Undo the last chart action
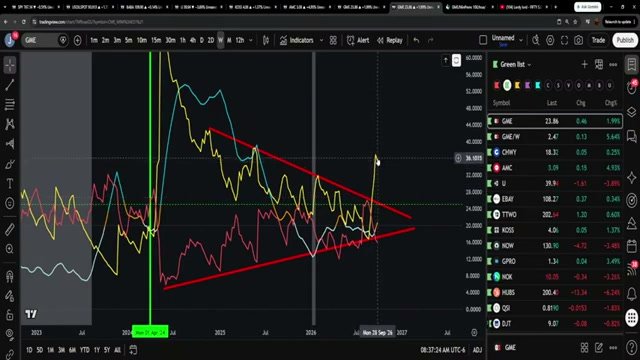This screenshot has width=640, height=360. [416, 40]
